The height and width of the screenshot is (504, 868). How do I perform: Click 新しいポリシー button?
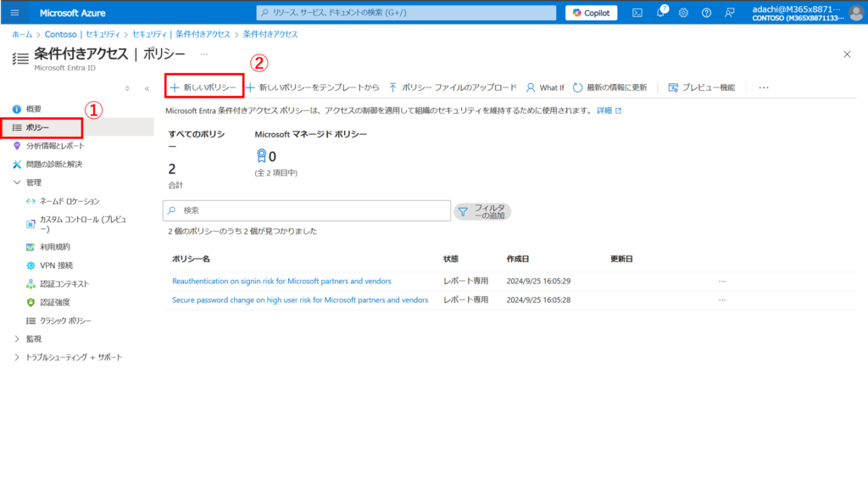click(x=203, y=87)
